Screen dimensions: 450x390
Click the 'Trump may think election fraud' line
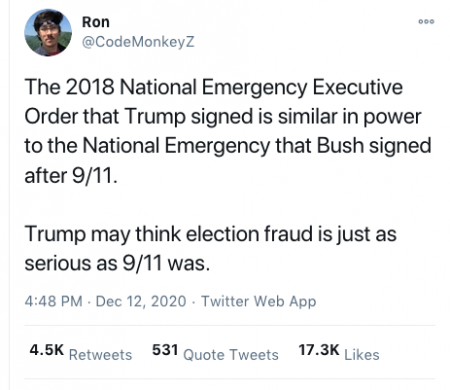click(x=211, y=234)
